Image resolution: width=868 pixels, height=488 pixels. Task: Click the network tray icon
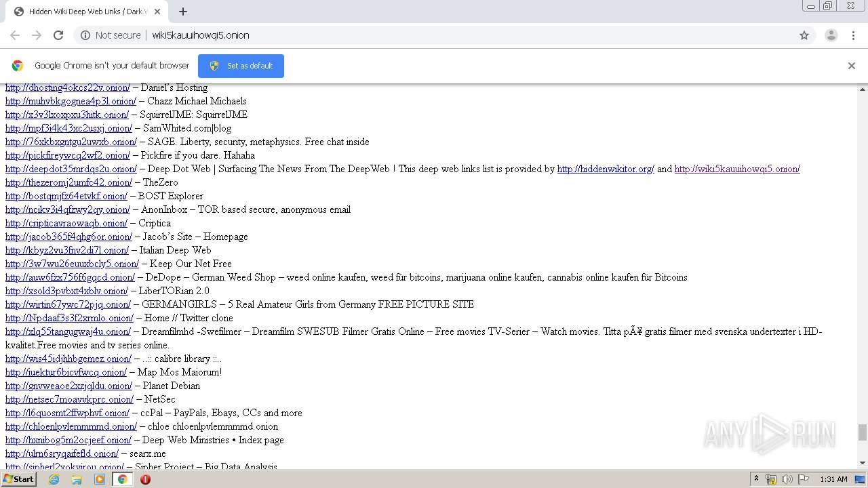(x=771, y=479)
